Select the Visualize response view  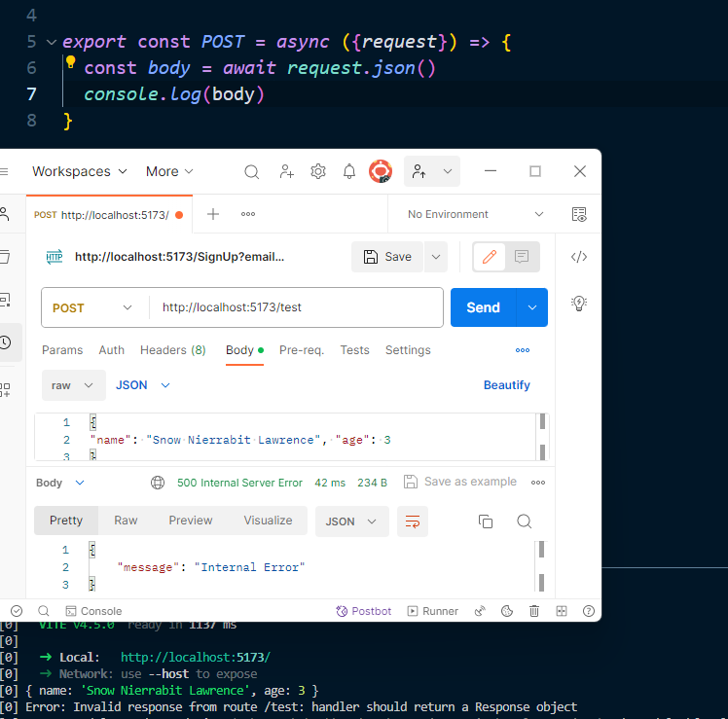point(268,521)
